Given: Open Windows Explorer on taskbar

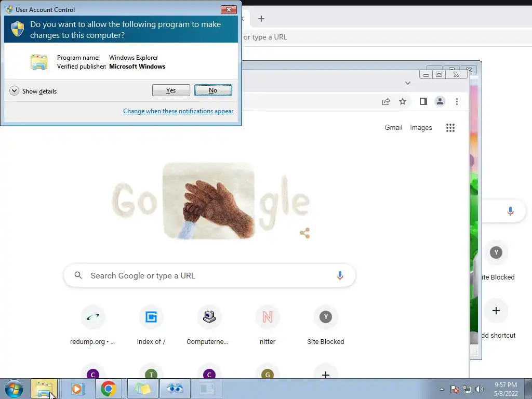Looking at the screenshot, I should (44, 389).
